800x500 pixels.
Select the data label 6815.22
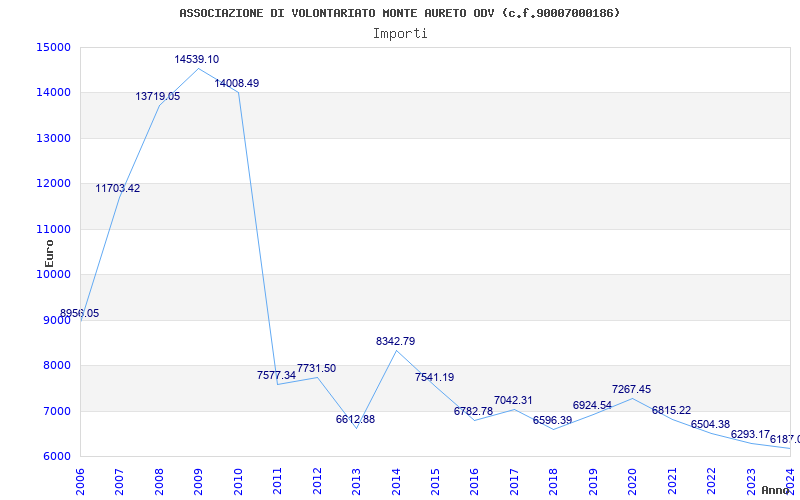[x=671, y=410]
